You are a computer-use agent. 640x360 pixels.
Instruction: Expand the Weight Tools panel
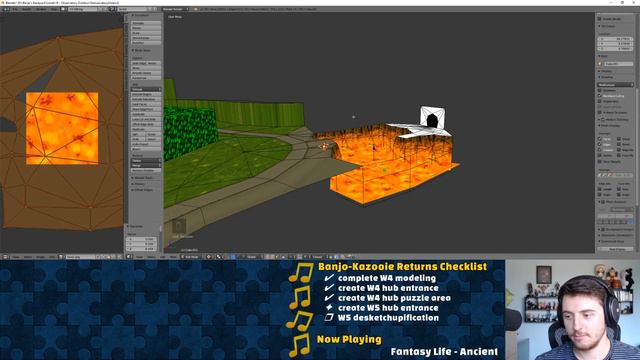pos(143,178)
